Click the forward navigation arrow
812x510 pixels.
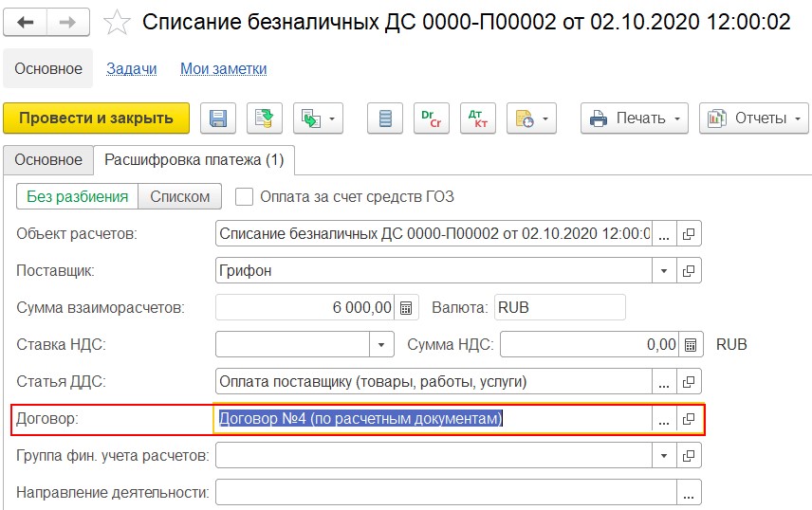tap(69, 21)
